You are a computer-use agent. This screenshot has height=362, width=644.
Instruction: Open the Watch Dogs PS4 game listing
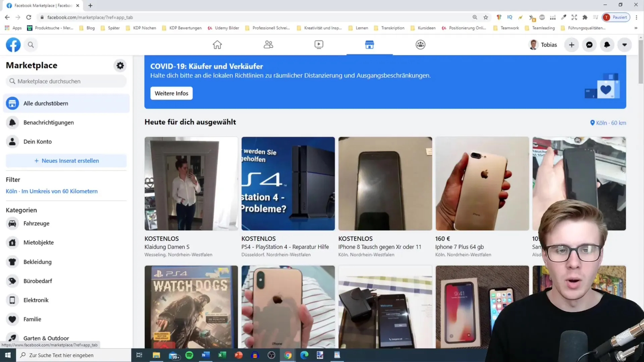(x=191, y=307)
